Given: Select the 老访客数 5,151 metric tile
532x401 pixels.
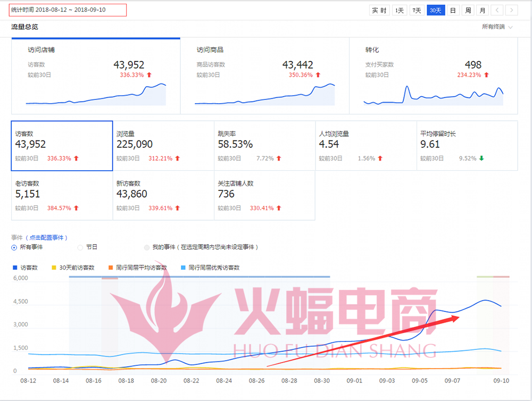Looking at the screenshot, I should click(x=62, y=195).
